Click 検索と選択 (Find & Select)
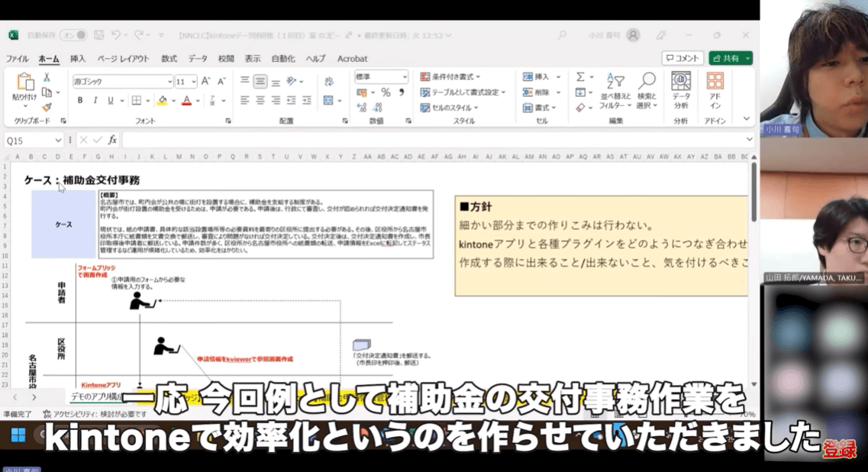Viewport: 868px width, 472px height. coord(646,90)
